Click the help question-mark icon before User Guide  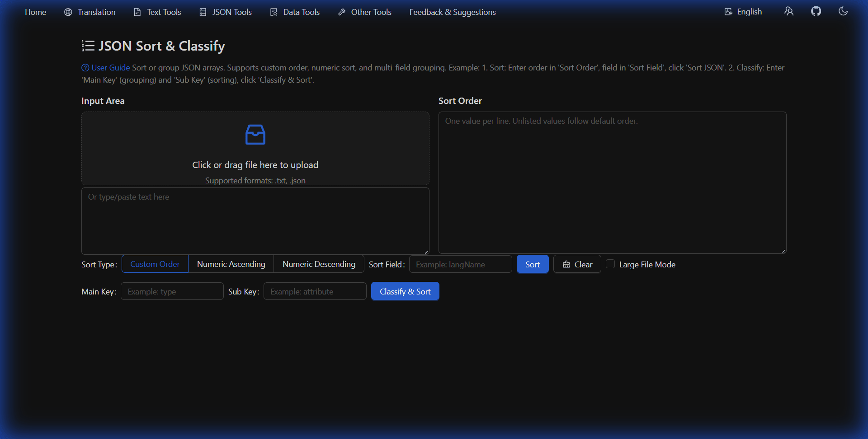[x=85, y=67]
